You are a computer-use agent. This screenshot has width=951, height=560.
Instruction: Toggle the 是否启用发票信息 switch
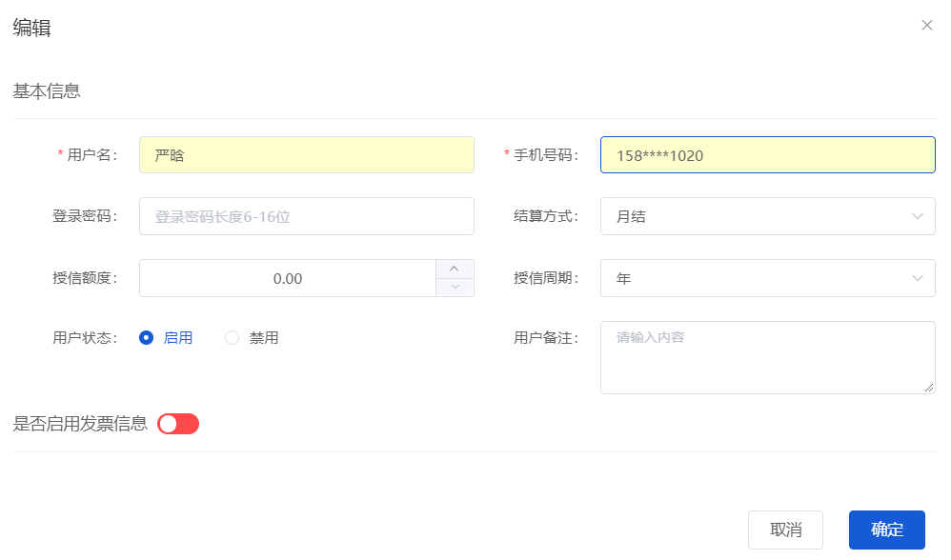pos(178,424)
